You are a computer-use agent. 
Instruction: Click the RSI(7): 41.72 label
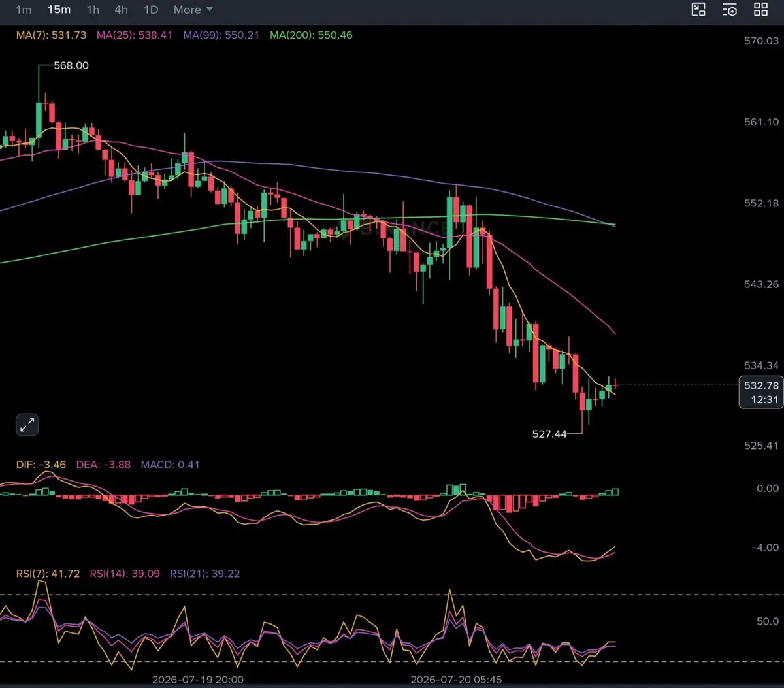tap(48, 574)
